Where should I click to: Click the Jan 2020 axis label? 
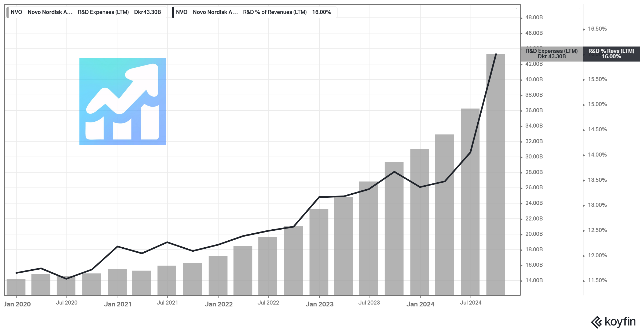click(17, 304)
